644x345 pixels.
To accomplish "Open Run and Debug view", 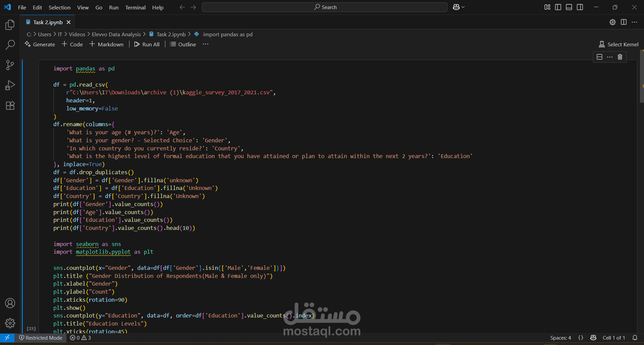I will point(10,85).
